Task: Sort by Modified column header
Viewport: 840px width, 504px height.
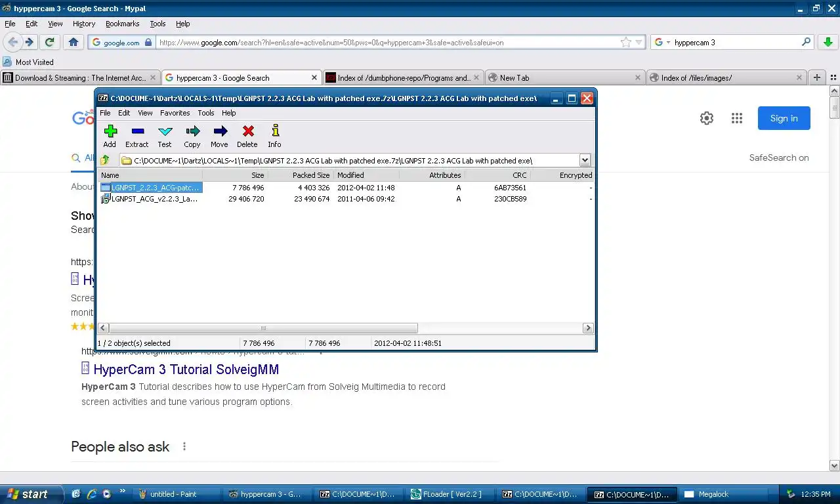Action: coord(366,175)
